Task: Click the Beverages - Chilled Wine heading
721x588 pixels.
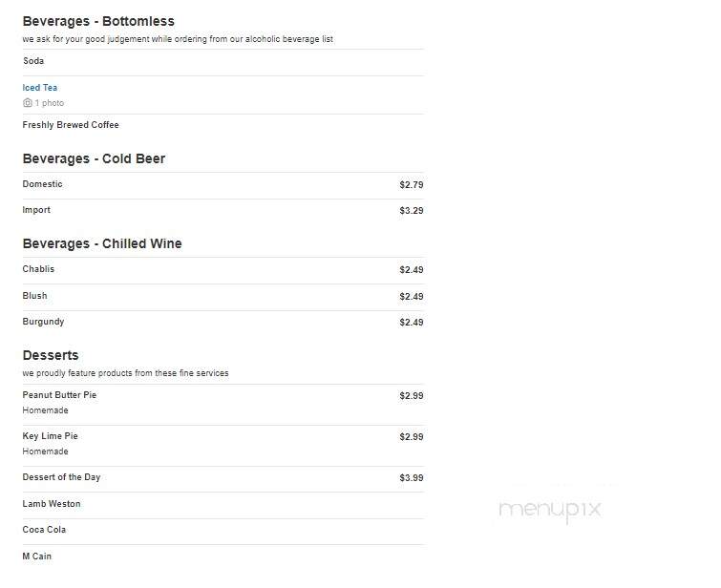Action: click(x=102, y=243)
